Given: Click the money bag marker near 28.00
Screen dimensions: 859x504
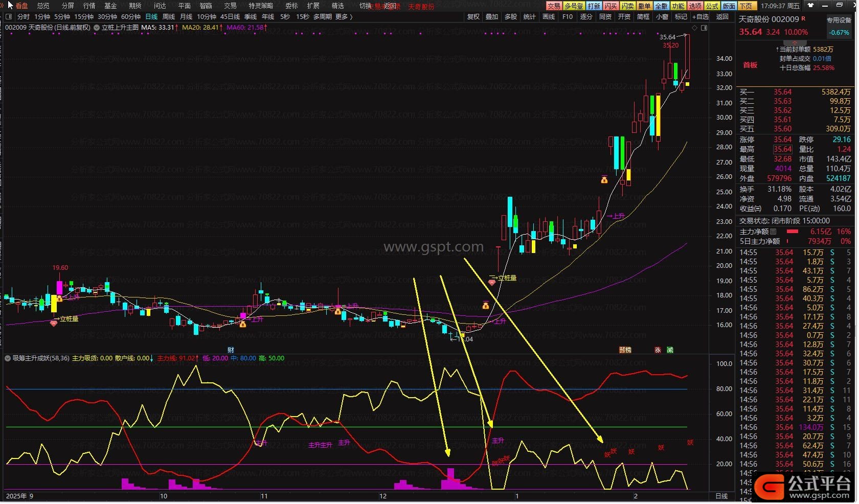Looking at the screenshot, I should 604,179.
